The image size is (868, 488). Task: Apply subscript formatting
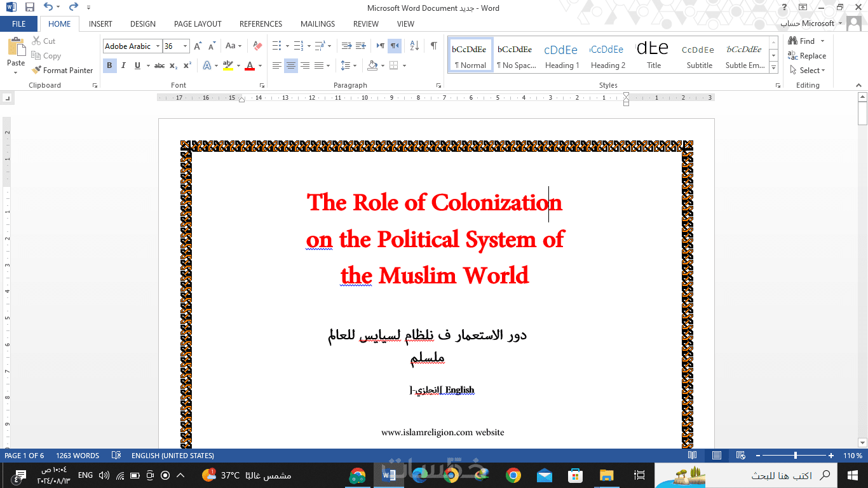[x=173, y=65]
